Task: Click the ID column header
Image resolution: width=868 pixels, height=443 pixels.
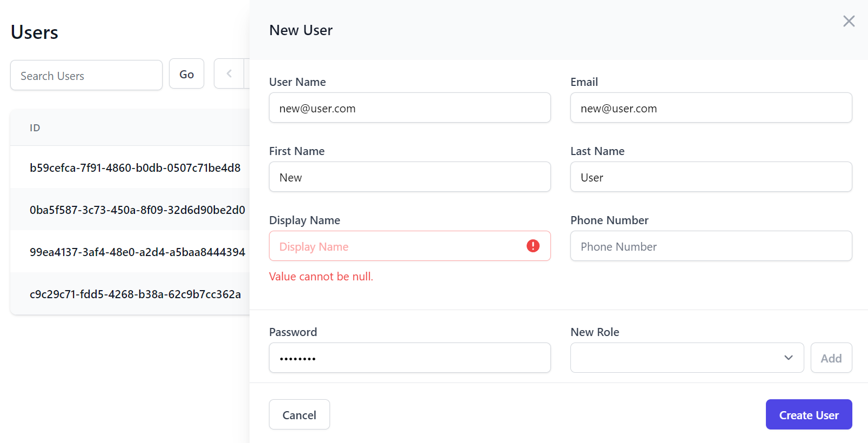Action: [35, 127]
